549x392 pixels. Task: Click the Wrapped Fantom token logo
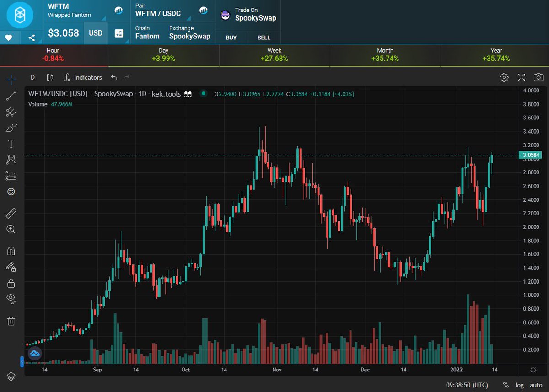(20, 15)
